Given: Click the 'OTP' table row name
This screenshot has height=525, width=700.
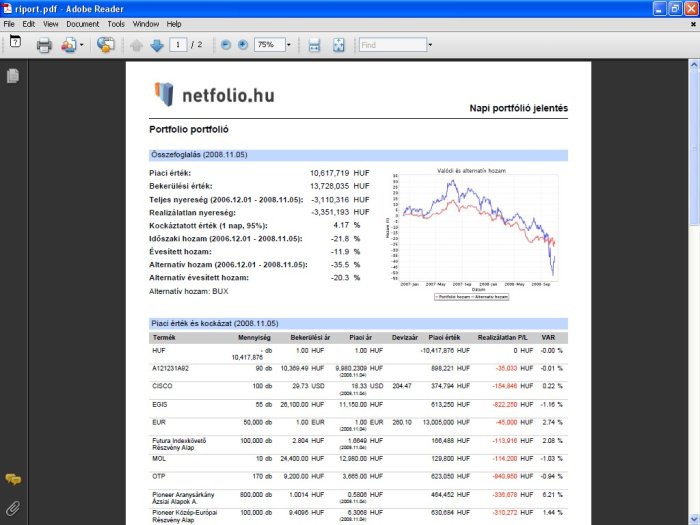Looking at the screenshot, I should (x=158, y=476).
